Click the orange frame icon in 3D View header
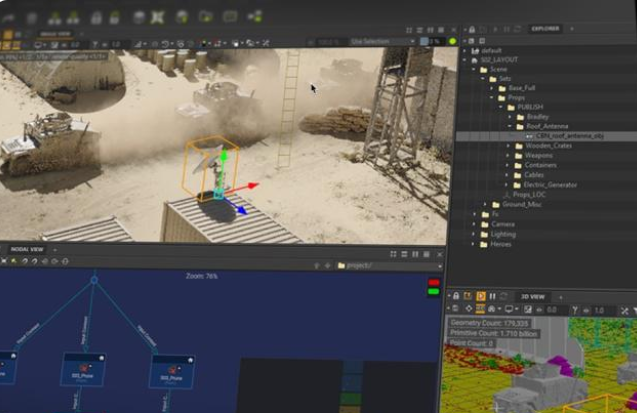The height and width of the screenshot is (413, 637). pos(468,296)
